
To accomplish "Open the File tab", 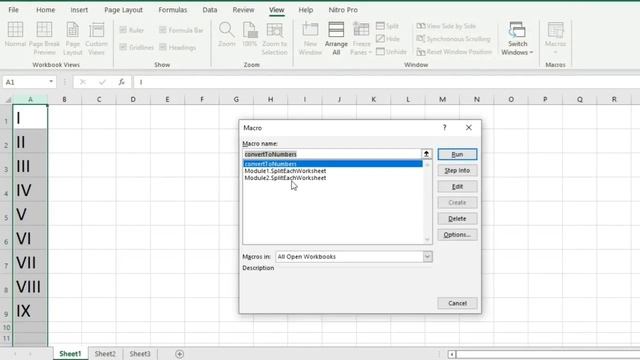I will pos(13,9).
